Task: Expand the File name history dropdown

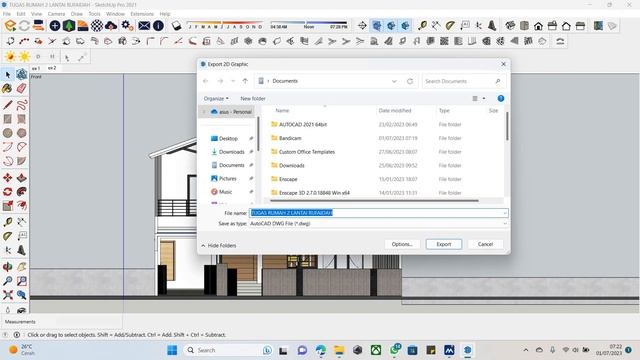Action: (x=505, y=213)
